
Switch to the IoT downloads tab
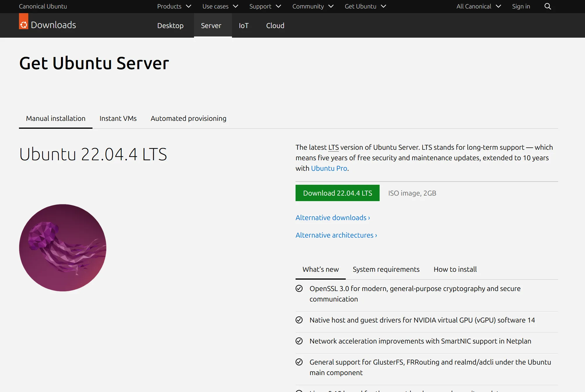coord(244,25)
